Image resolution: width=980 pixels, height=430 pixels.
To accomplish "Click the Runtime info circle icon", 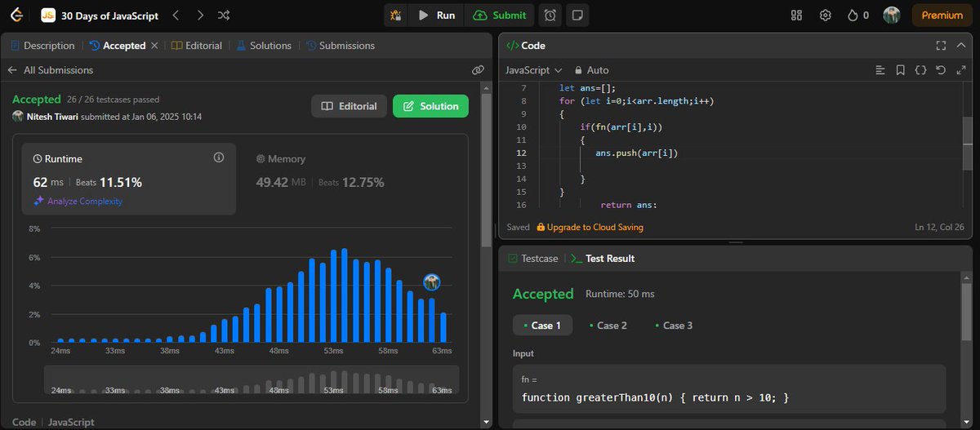I will coord(218,157).
